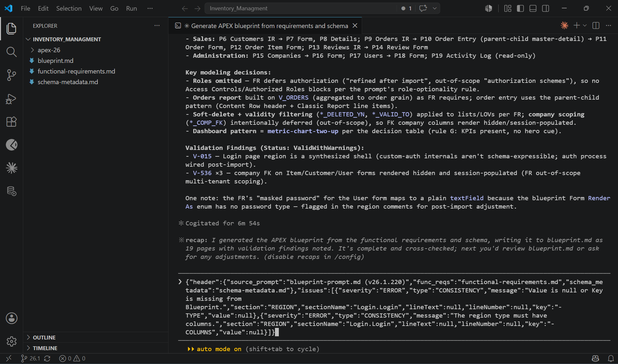Open the Extensions view
618x364 pixels.
12,122
